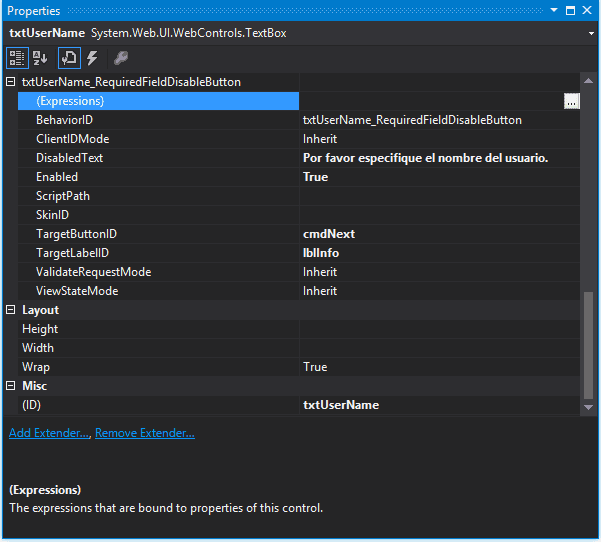Select the (Expressions) property row
Screen dimensions: 601x542
[158, 101]
